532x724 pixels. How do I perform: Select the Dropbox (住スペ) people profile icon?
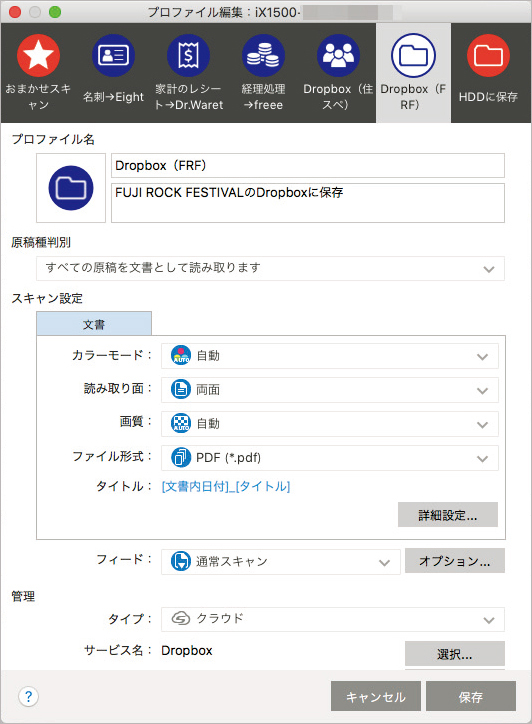[x=339, y=55]
